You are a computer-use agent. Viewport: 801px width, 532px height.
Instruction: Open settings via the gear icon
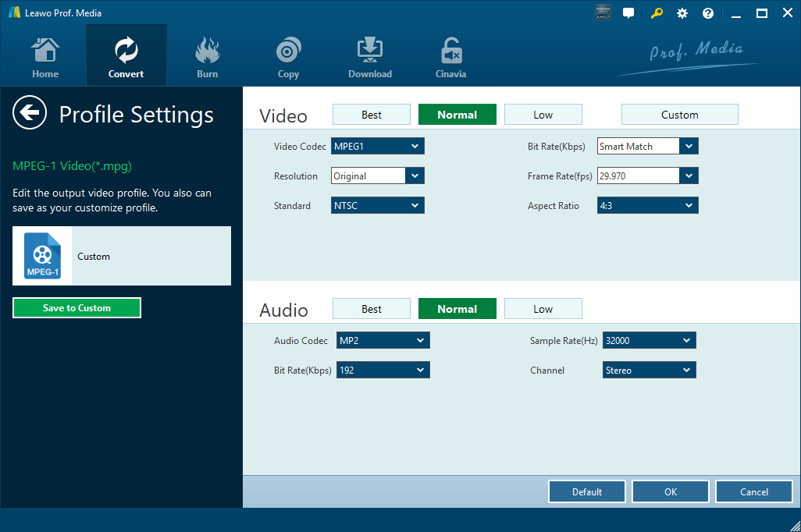[x=682, y=13]
